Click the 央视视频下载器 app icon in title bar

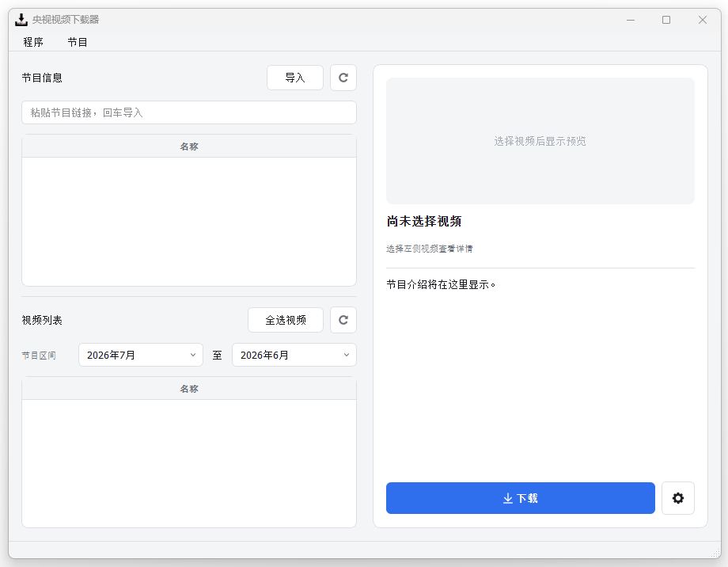[21, 20]
